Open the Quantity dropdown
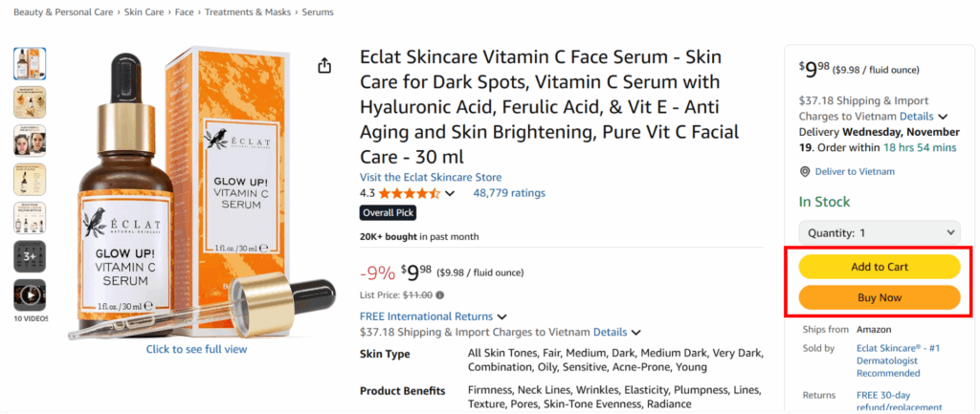The height and width of the screenshot is (414, 980). (x=879, y=232)
